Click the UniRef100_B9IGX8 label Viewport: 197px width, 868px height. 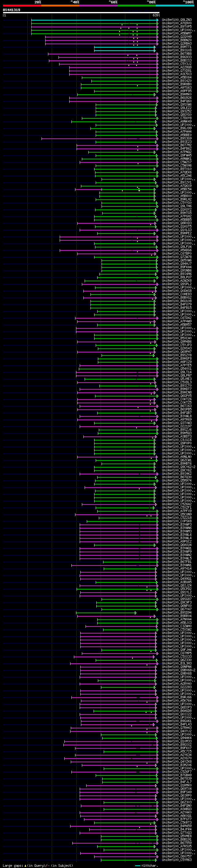(177, 50)
